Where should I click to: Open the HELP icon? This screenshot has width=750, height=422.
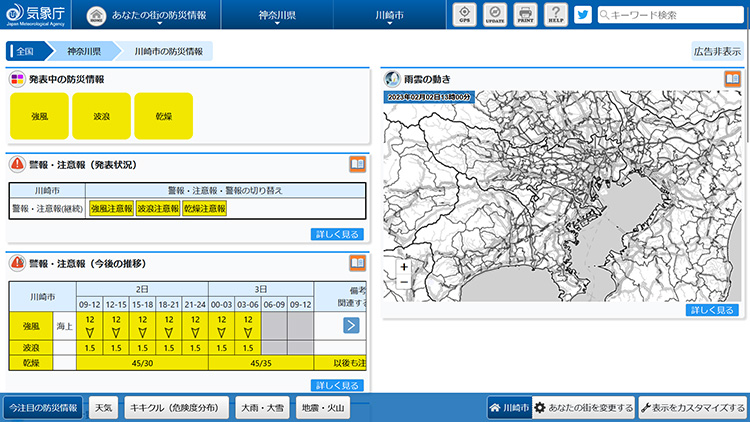click(x=555, y=15)
